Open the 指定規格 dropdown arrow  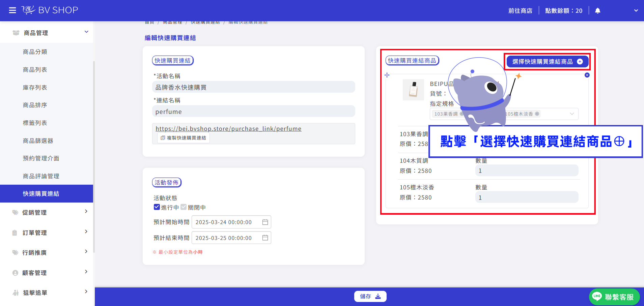572,114
